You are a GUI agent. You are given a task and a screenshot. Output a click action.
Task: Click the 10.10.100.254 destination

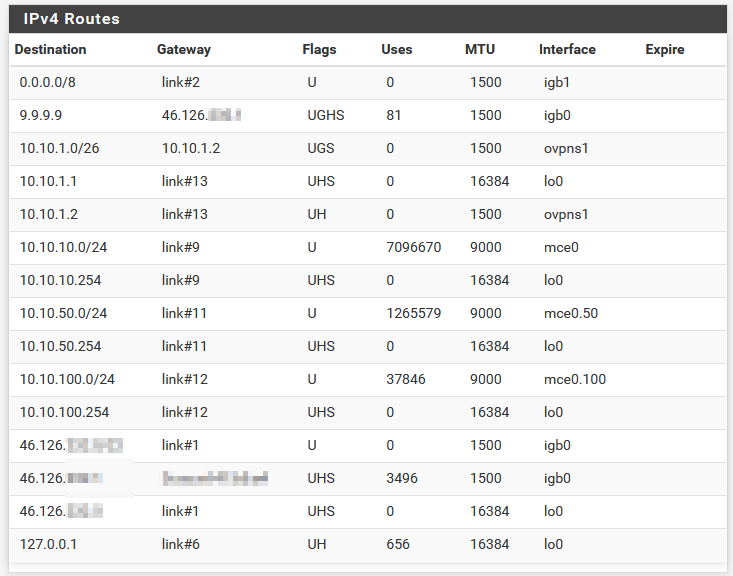click(64, 412)
